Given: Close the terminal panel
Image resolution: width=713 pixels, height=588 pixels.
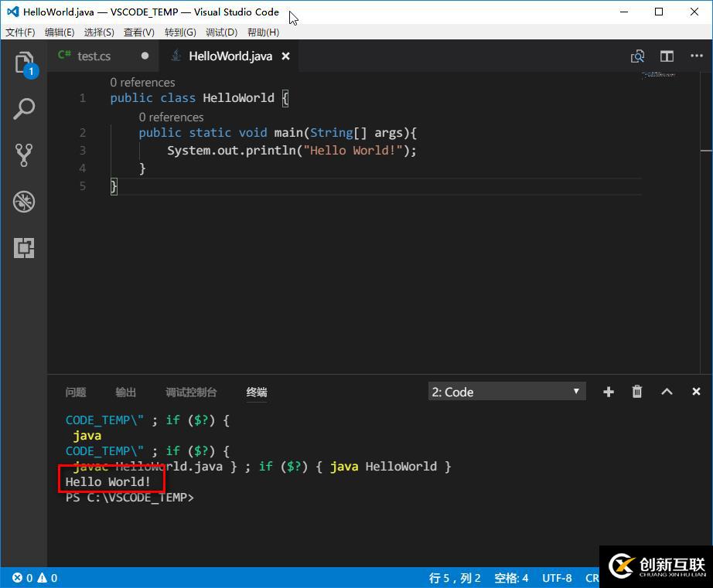Looking at the screenshot, I should pos(696,391).
